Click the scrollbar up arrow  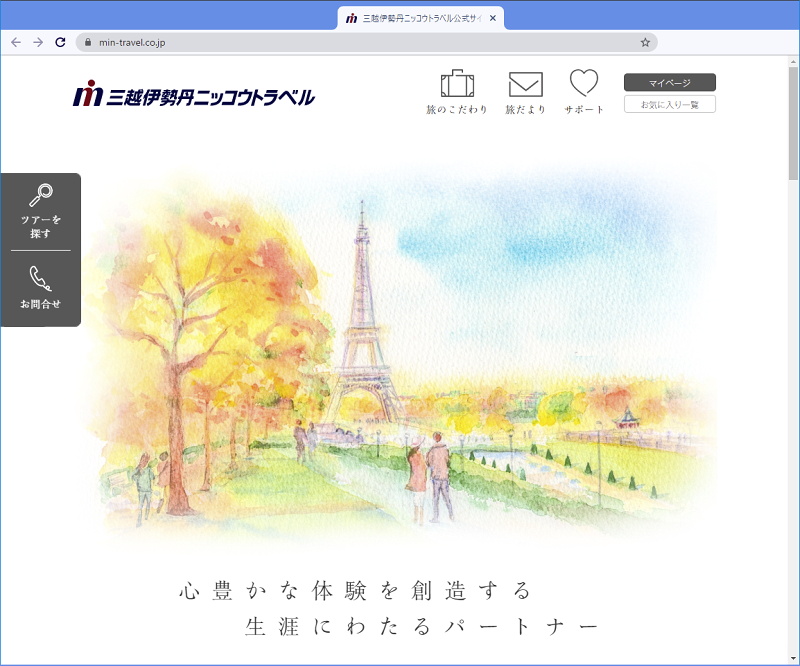[x=793, y=63]
